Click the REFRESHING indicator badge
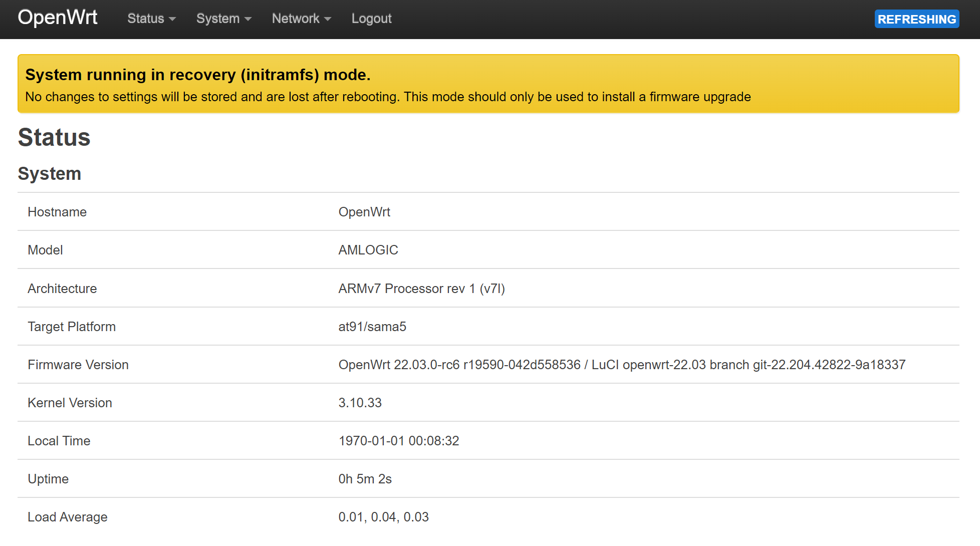The image size is (980, 546). pyautogui.click(x=916, y=19)
